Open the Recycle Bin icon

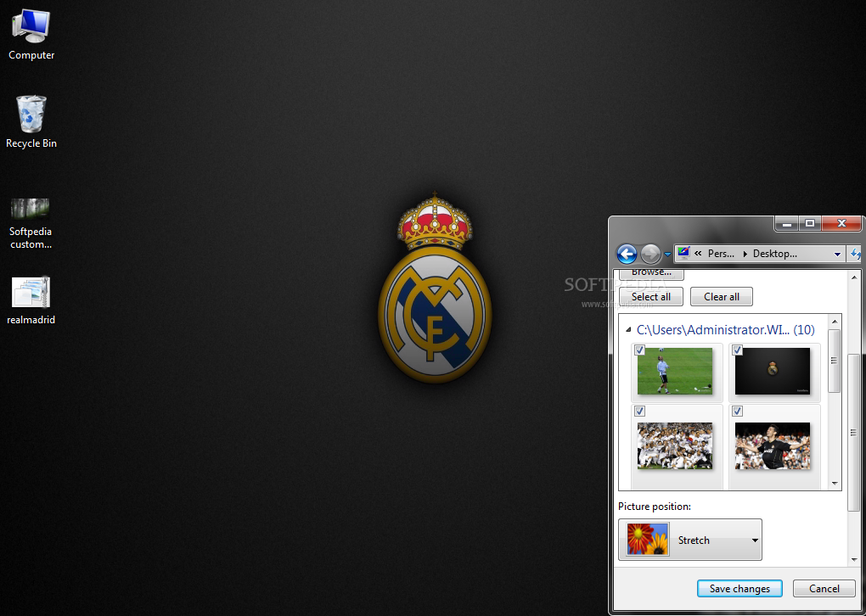[31, 121]
